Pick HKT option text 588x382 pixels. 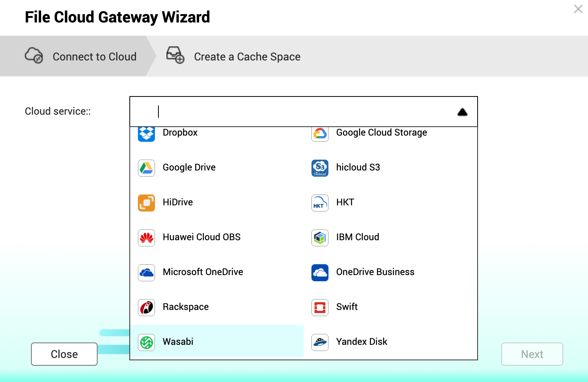click(x=345, y=202)
